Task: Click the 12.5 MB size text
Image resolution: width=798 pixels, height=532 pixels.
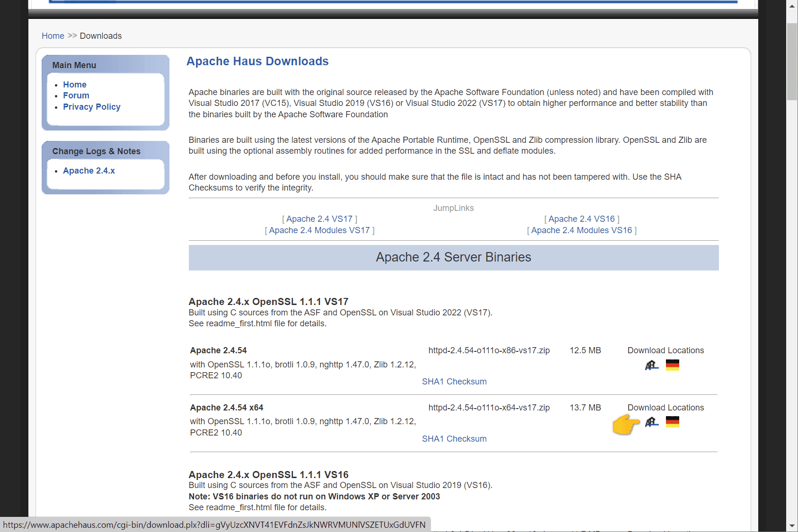Action: 585,350
